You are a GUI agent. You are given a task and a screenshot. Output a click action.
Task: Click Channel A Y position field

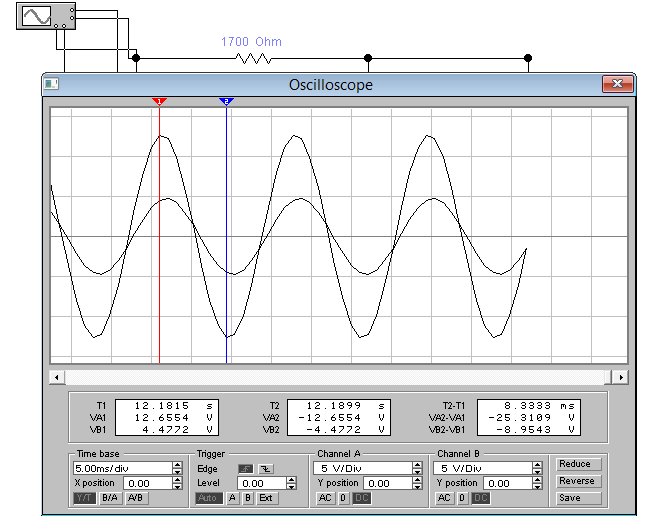tap(388, 483)
